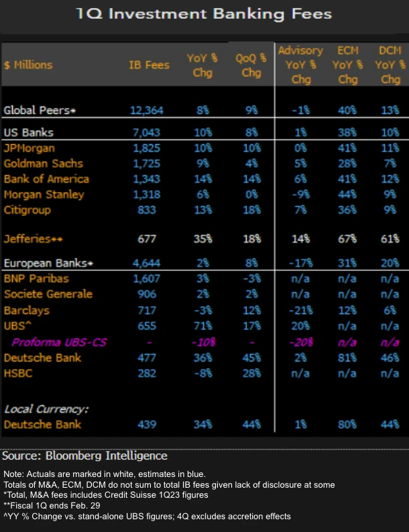Select the '$ Millions' column header
Screen dimensions: 409x532
click(x=28, y=65)
